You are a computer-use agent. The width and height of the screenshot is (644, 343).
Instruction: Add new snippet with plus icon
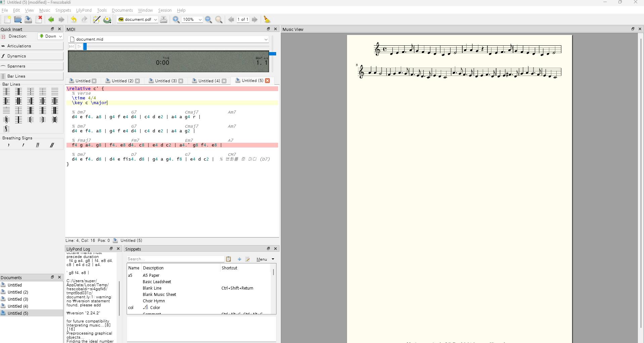(x=239, y=259)
